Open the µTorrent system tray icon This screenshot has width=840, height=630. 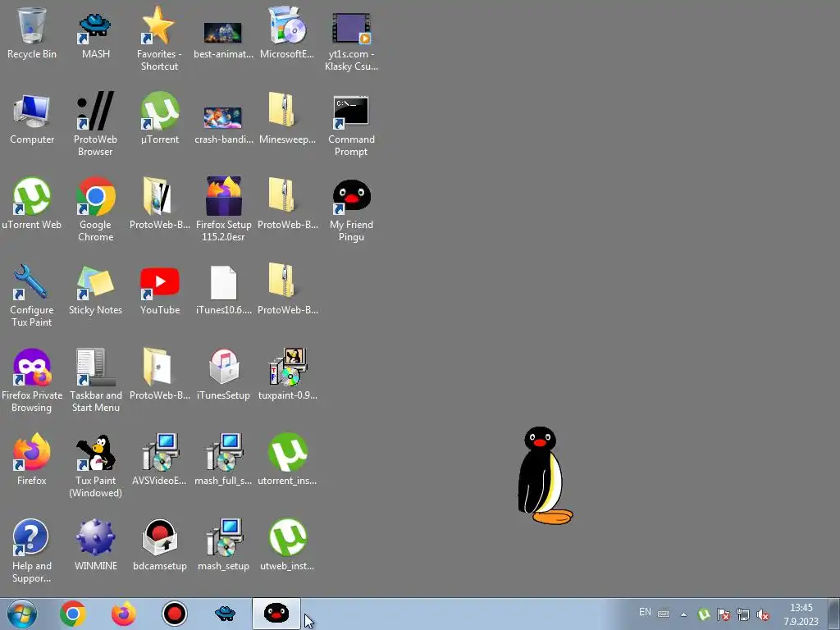click(x=704, y=614)
